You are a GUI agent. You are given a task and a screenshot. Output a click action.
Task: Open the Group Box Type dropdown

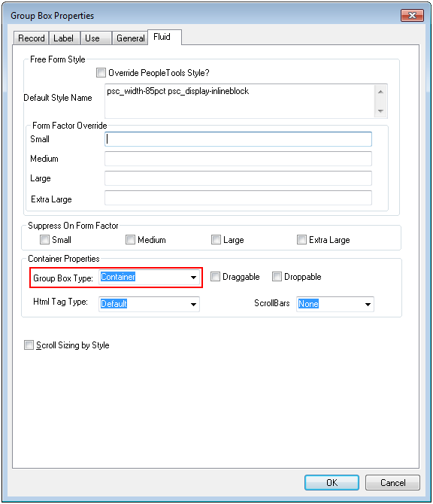click(193, 278)
